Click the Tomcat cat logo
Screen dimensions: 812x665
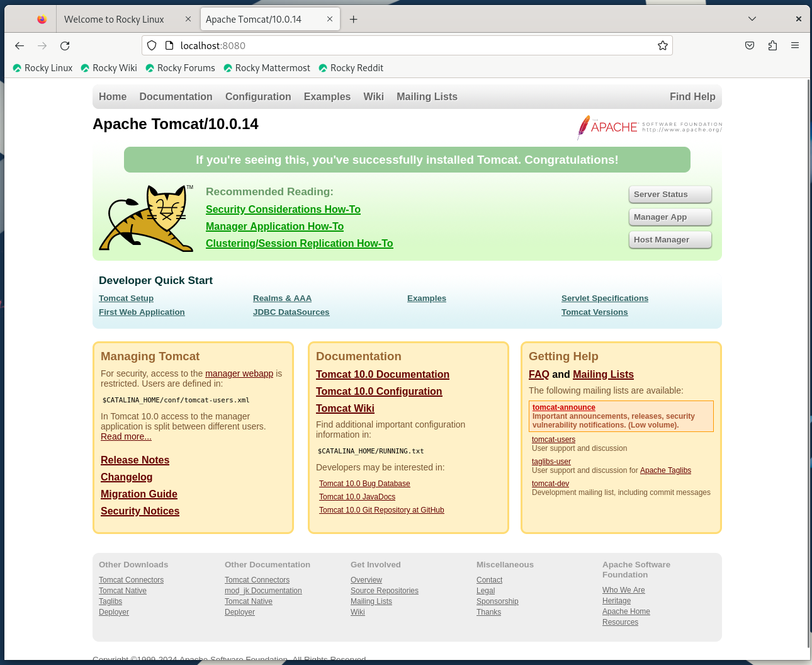[147, 219]
